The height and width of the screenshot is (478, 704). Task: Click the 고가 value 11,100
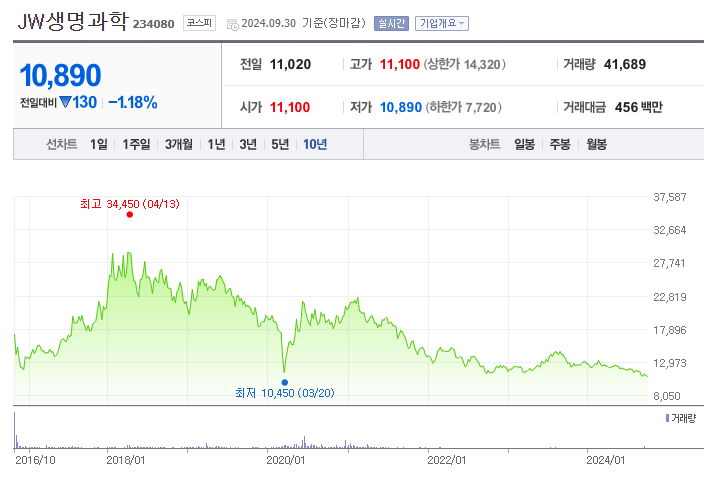point(400,64)
